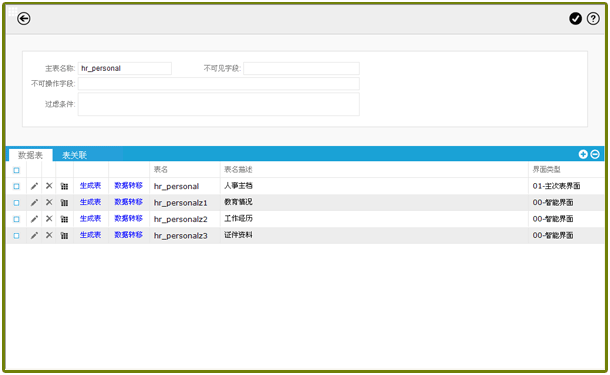Click 数据转移 link for hr_personalz3
Image resolution: width=610 pixels, height=375 pixels.
pyautogui.click(x=128, y=235)
